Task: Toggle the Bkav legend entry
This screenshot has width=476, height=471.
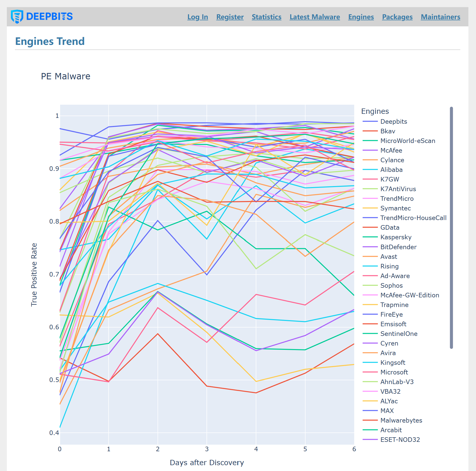Action: click(x=379, y=131)
